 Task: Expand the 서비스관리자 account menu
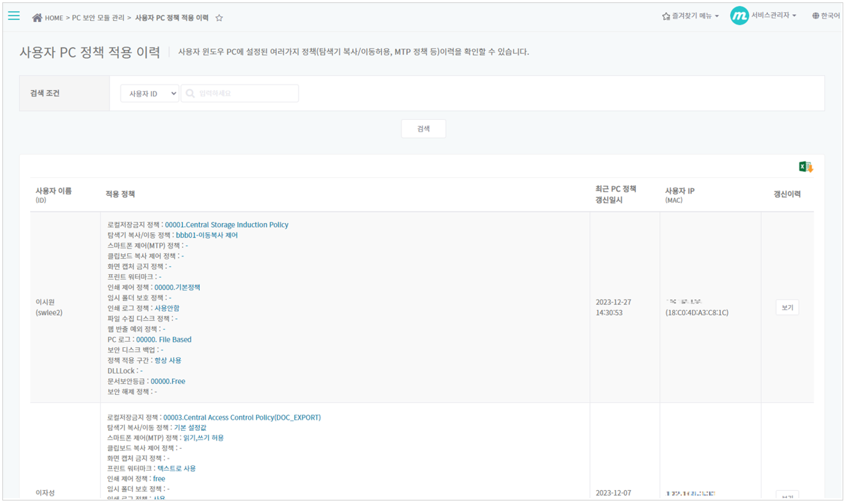774,16
